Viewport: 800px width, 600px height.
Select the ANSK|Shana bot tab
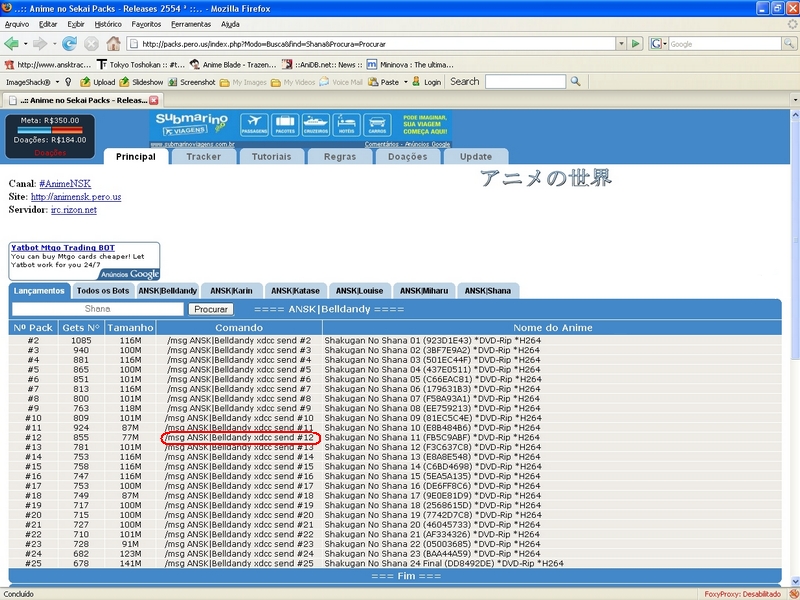click(x=486, y=290)
